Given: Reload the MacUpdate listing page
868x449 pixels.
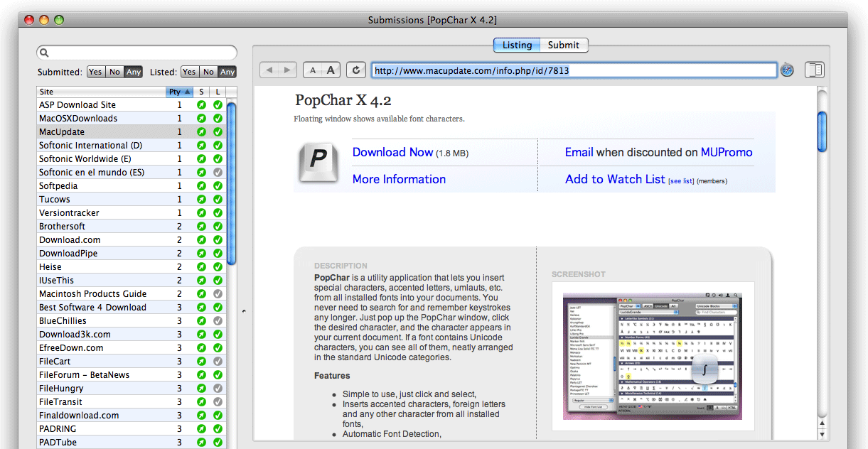Looking at the screenshot, I should 356,70.
